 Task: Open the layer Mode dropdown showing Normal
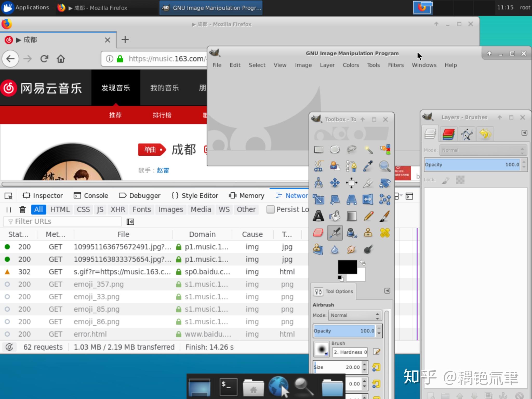pyautogui.click(x=483, y=150)
